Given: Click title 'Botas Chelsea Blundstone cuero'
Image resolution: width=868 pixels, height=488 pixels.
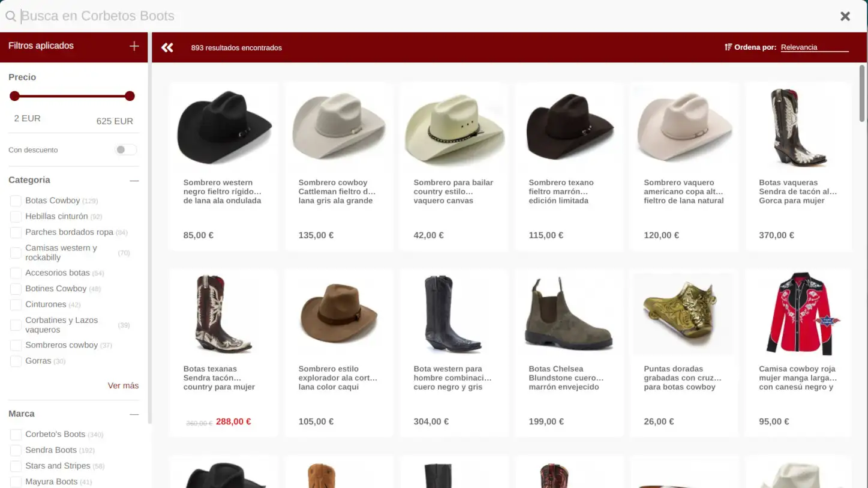Looking at the screenshot, I should pyautogui.click(x=566, y=378).
